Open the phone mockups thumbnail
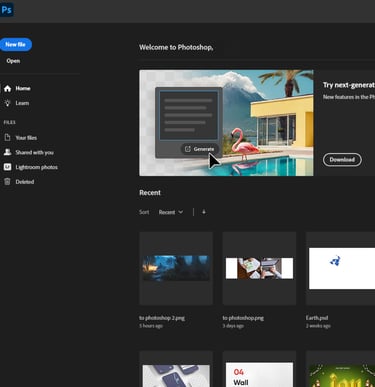Viewport: 375px width, 387px height. pos(176,369)
